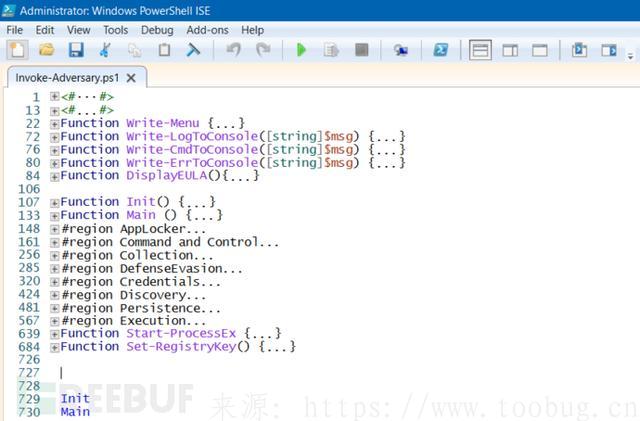
Task: Open a script with the folder icon
Action: tap(47, 50)
